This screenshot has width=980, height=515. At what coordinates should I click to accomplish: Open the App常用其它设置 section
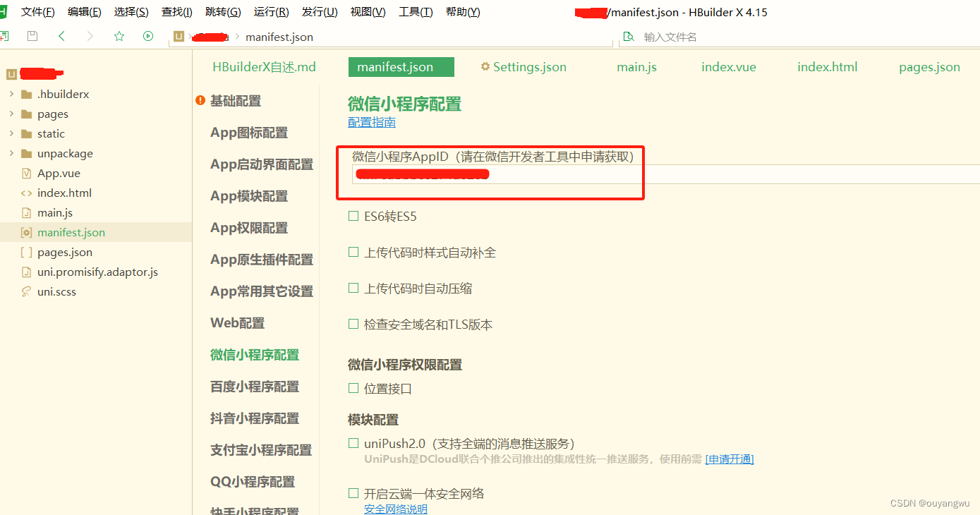tap(262, 291)
